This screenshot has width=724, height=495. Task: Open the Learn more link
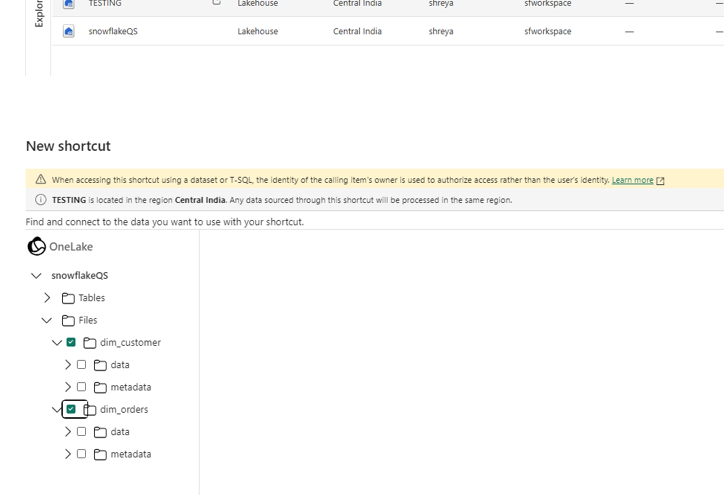tap(632, 180)
